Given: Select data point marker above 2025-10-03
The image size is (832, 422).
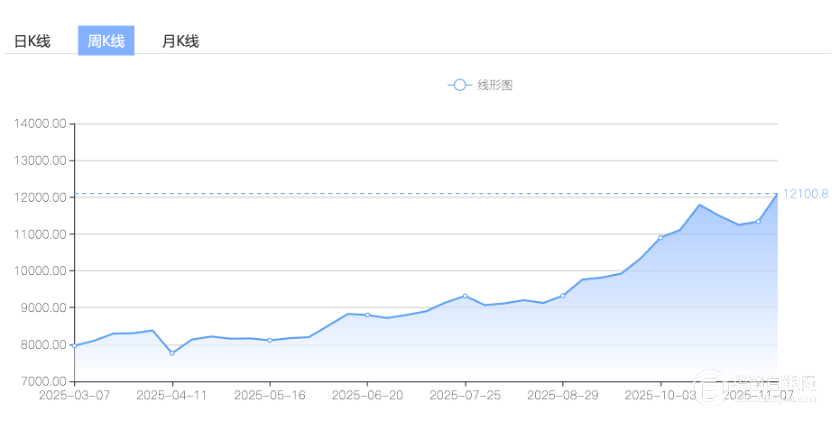Looking at the screenshot, I should pyautogui.click(x=660, y=237).
